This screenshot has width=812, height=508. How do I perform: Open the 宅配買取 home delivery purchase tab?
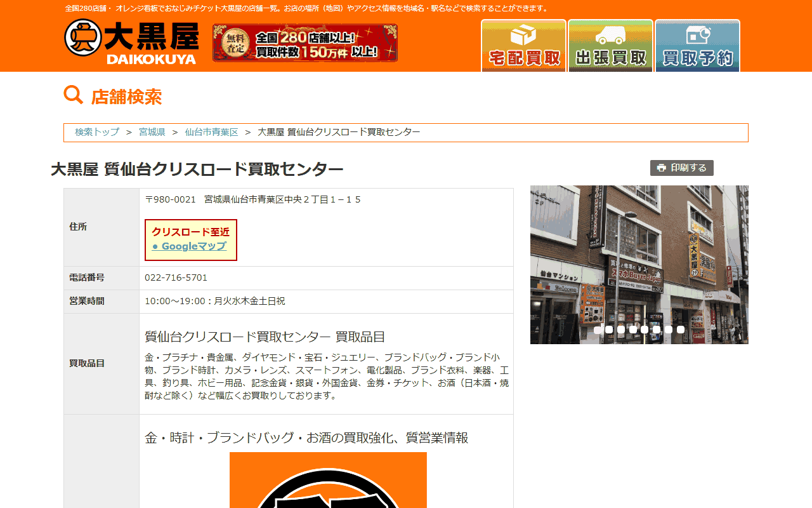pos(523,46)
